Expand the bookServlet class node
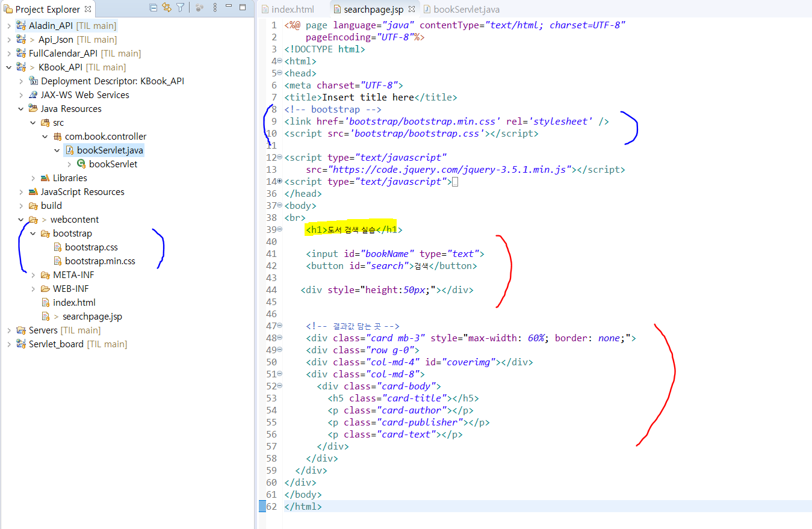This screenshot has width=812, height=529. coord(69,164)
